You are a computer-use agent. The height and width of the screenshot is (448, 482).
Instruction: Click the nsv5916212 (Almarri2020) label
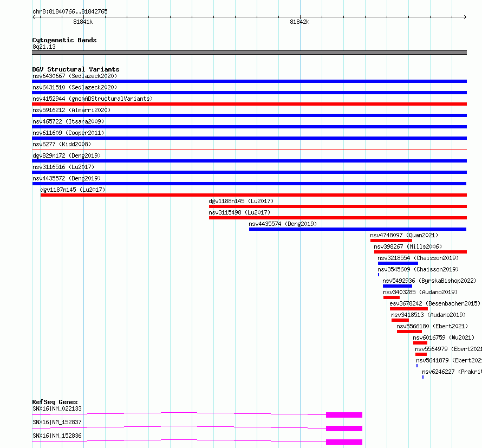click(x=71, y=110)
